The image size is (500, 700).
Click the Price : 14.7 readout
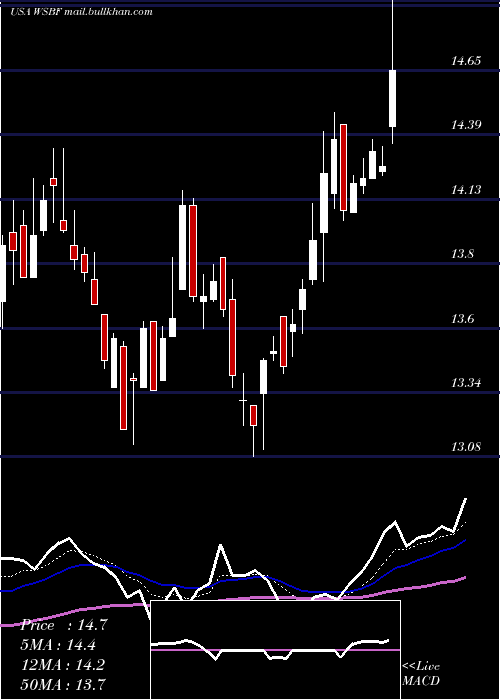[64, 625]
